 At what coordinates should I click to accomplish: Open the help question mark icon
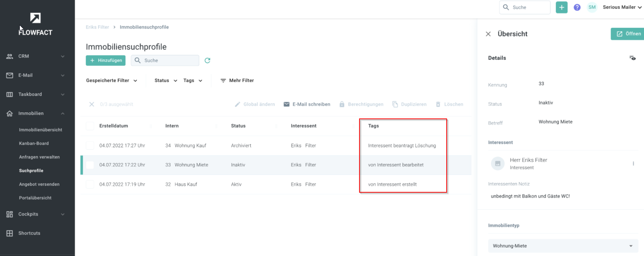click(x=577, y=7)
